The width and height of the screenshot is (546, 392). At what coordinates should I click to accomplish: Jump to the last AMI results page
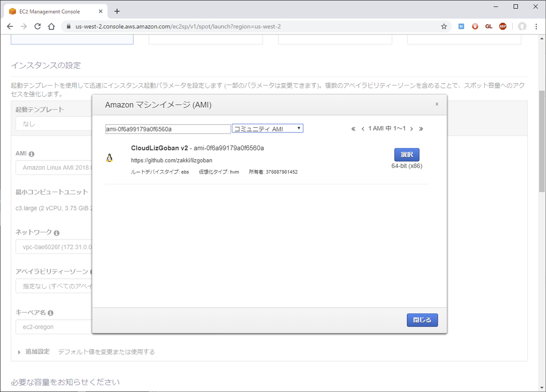click(x=421, y=129)
